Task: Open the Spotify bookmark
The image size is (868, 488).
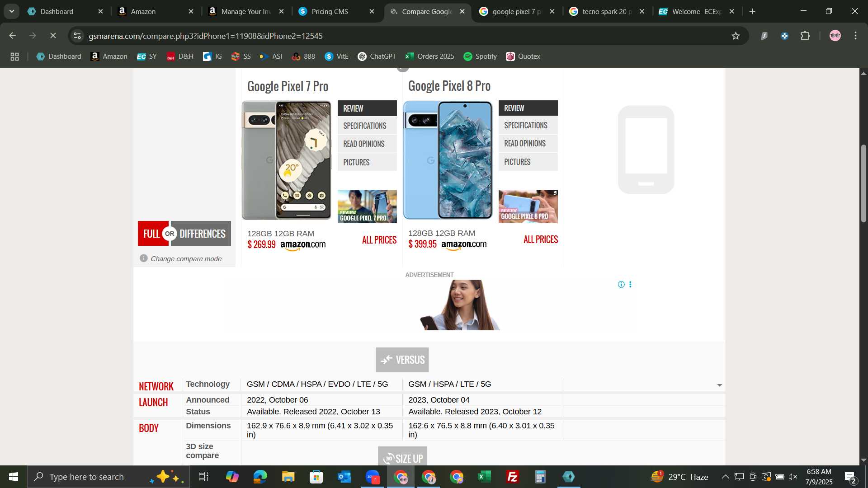Action: (480, 56)
